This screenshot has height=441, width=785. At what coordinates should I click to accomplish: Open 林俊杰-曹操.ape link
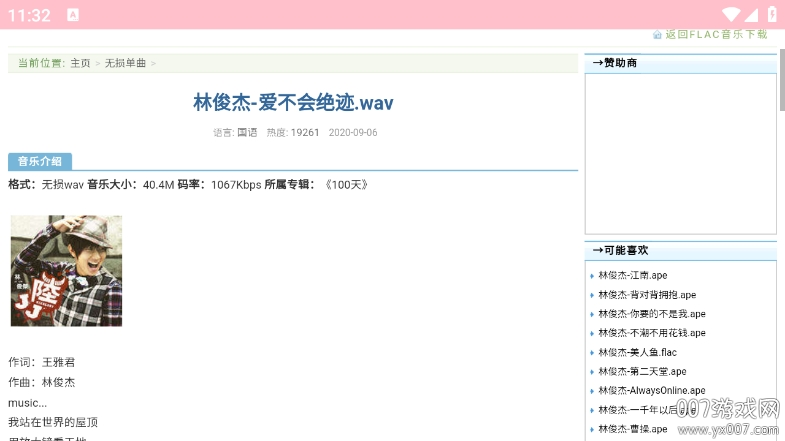click(633, 429)
